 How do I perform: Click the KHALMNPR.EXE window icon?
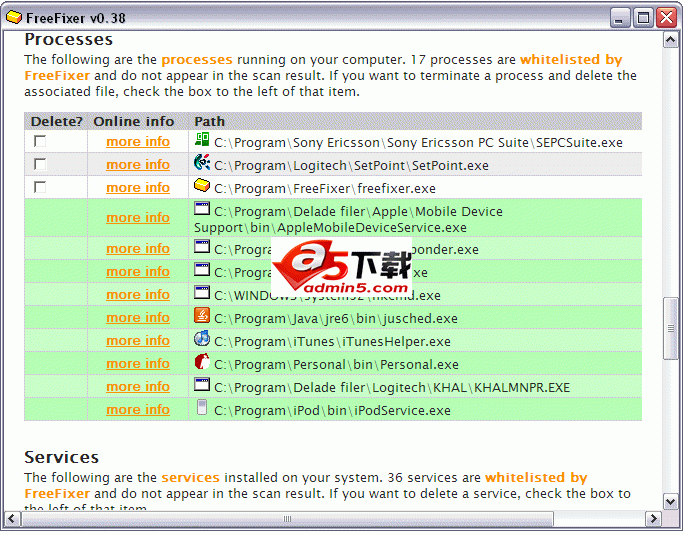click(x=202, y=384)
